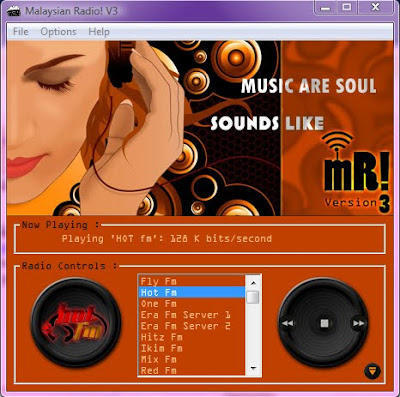The image size is (400, 397).
Task: Open the File menu
Action: pyautogui.click(x=21, y=32)
